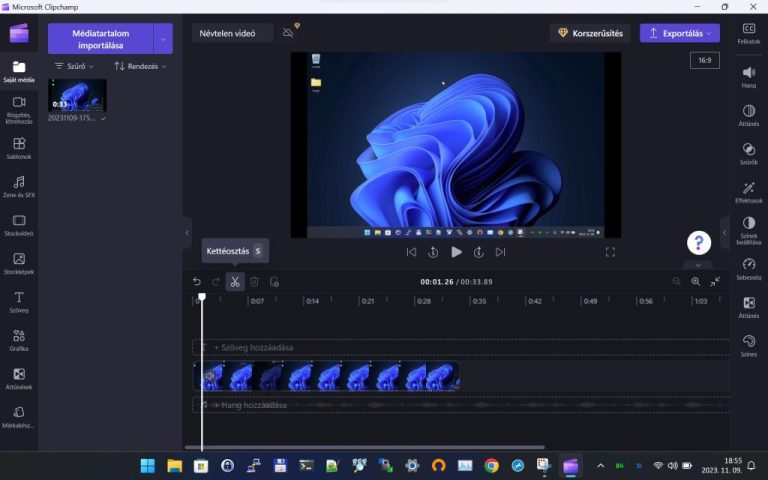768x480 pixels.
Task: Mute the video clip audio icon
Action: [x=210, y=376]
